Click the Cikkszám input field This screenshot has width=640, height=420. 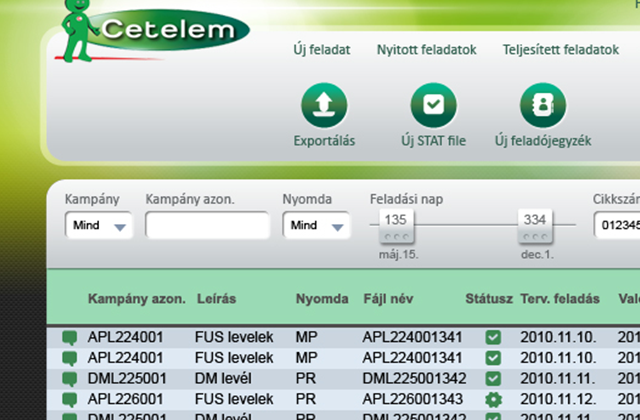pyautogui.click(x=615, y=226)
